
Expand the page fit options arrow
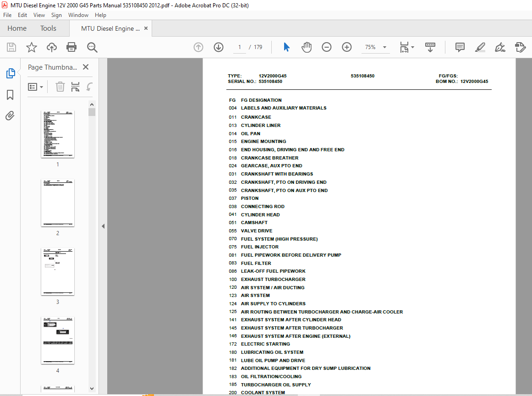(x=412, y=47)
